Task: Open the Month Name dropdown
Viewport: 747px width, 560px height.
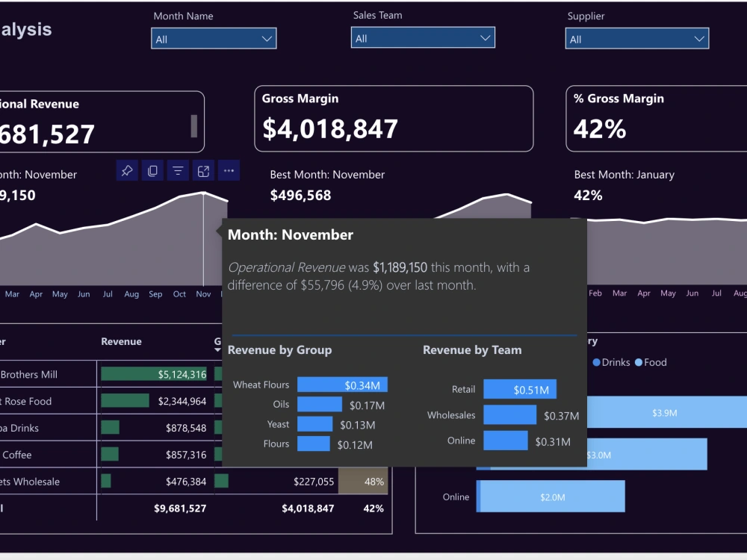Action: point(214,39)
